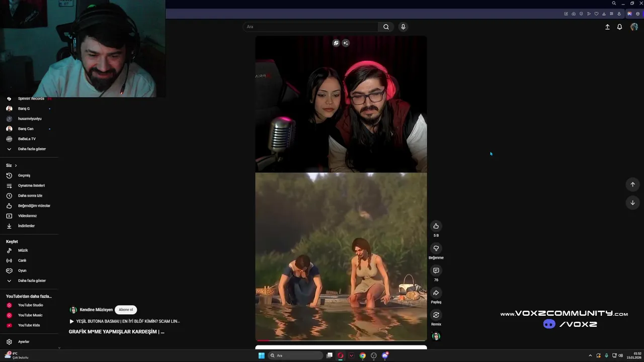Open Discord from the taskbar

(385, 355)
